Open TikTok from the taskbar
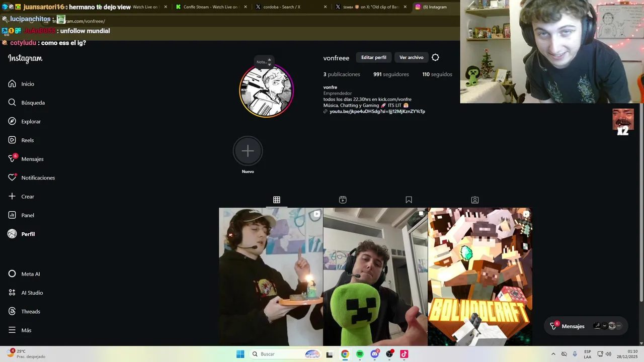Viewport: 644px width, 362px height. pyautogui.click(x=404, y=354)
